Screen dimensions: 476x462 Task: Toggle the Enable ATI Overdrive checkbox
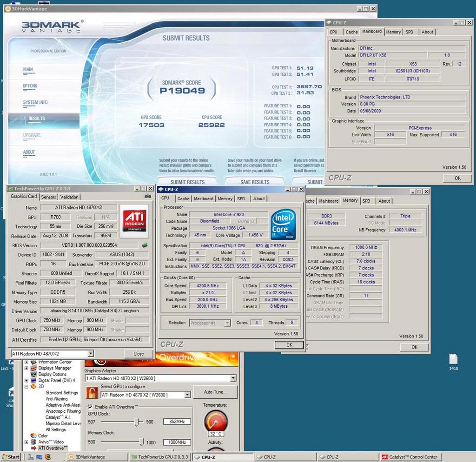click(x=90, y=407)
